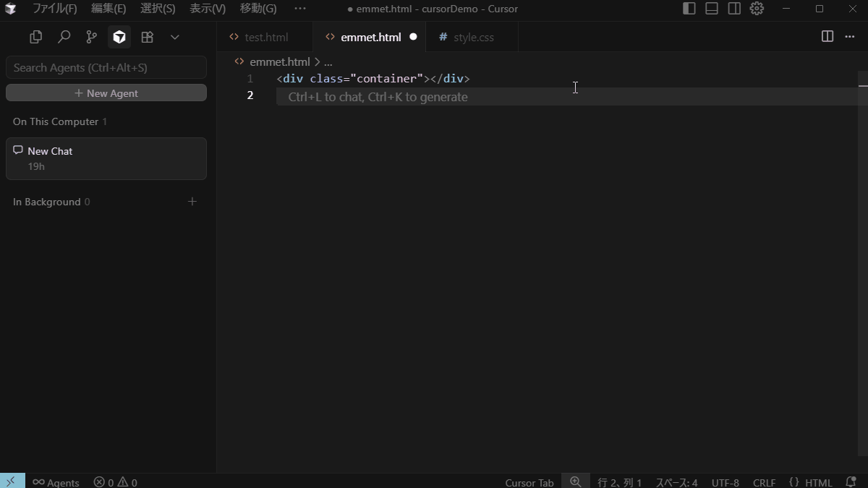Open the 表示(V) menu
This screenshot has height=488, width=868.
(208, 9)
